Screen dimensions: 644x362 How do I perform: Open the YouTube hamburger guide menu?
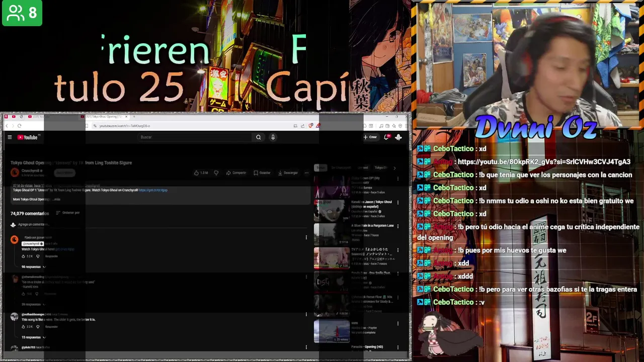click(x=10, y=137)
